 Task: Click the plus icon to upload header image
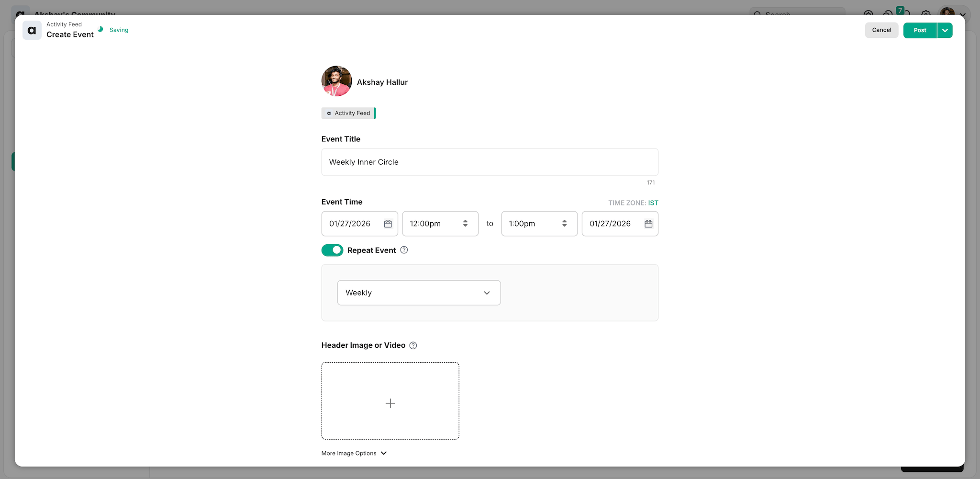point(390,403)
